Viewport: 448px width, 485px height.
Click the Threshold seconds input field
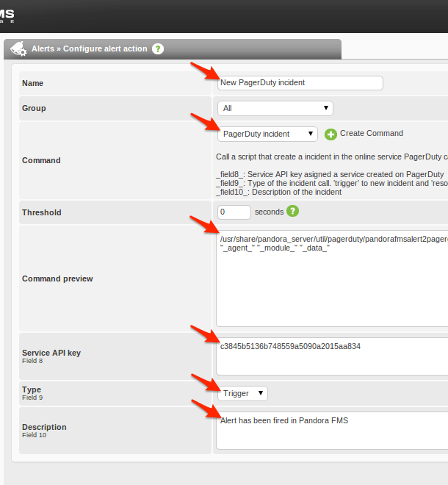[x=234, y=212]
